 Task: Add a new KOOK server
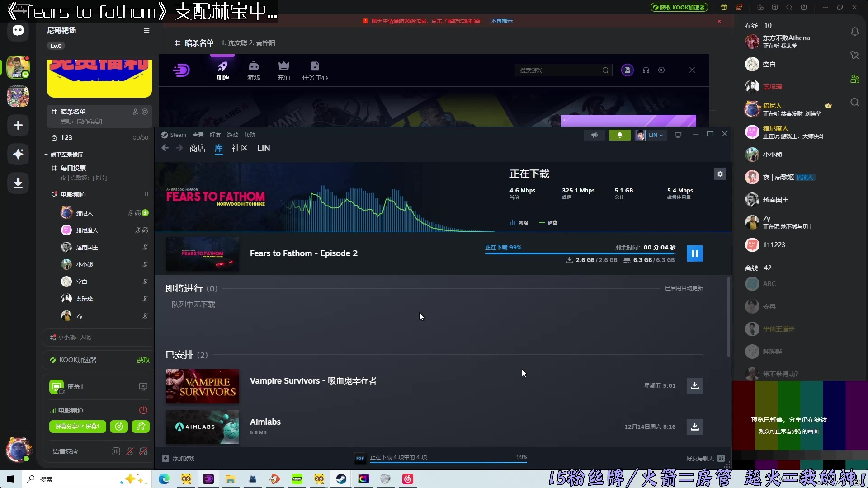(x=18, y=125)
